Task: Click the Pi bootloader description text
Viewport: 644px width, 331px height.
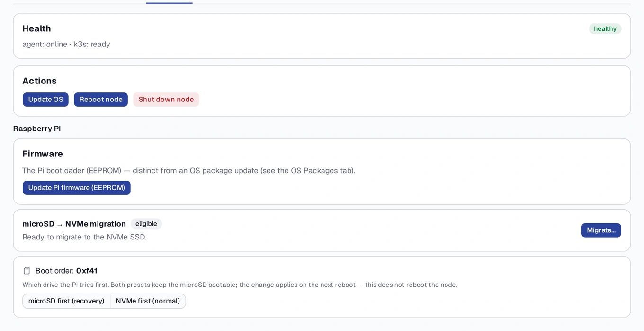Action: (188, 170)
